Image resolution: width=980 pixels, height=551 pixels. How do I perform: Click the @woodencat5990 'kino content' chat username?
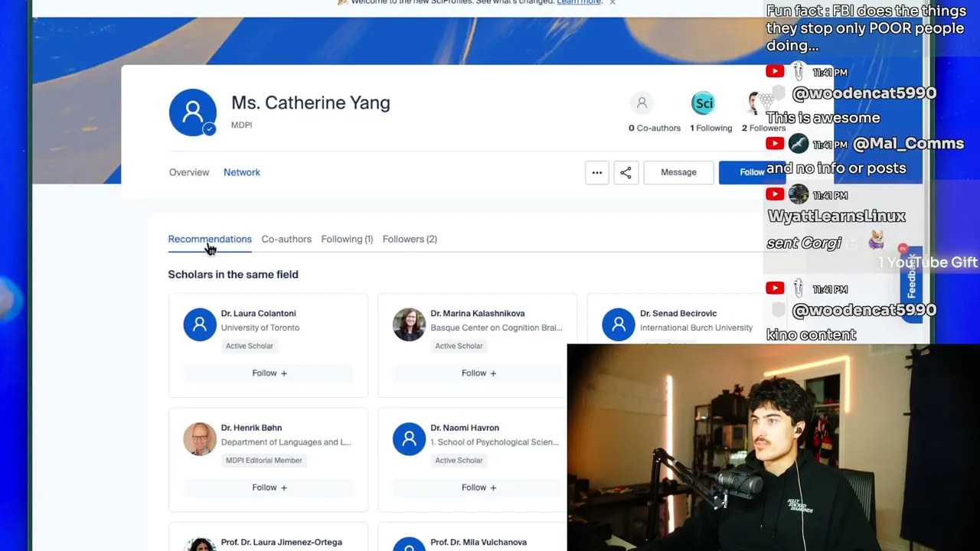(864, 310)
